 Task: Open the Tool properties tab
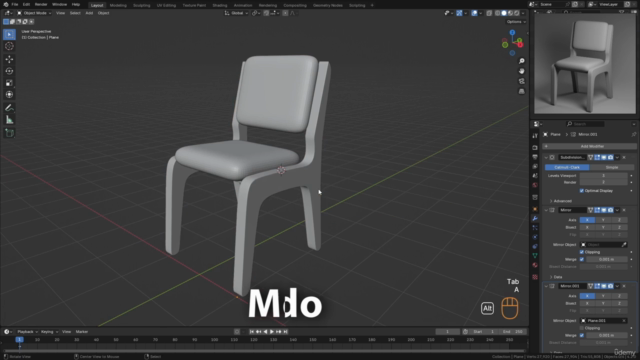pyautogui.click(x=535, y=136)
